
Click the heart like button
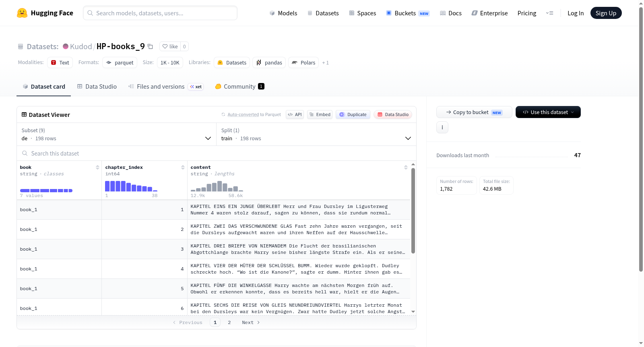(x=170, y=46)
